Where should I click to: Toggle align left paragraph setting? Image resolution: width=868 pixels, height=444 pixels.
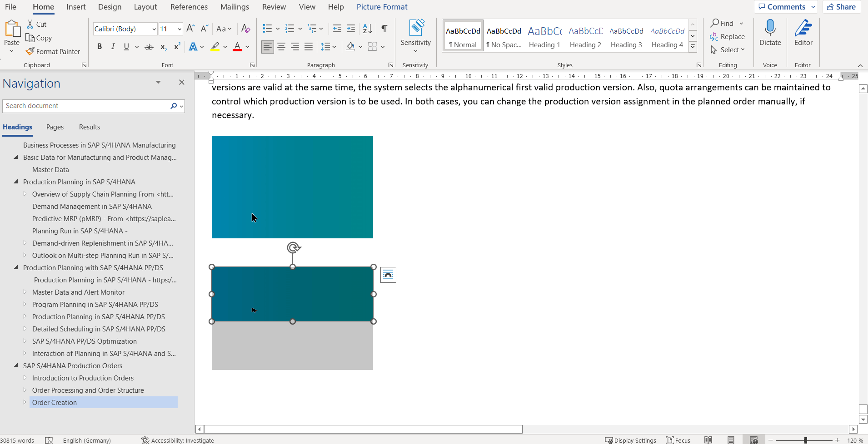coord(268,46)
